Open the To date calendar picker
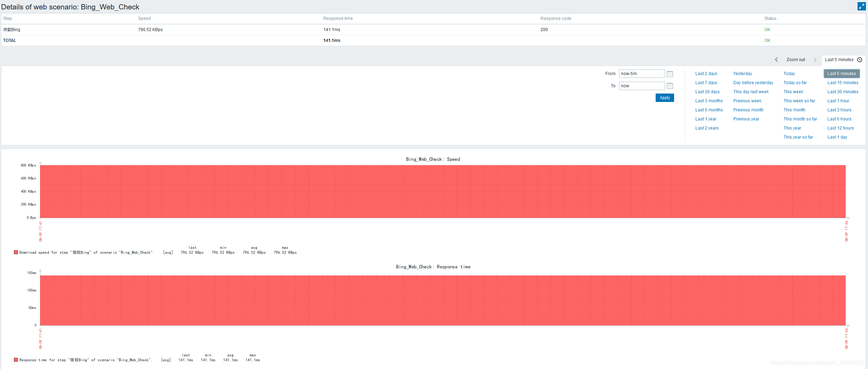 point(670,86)
